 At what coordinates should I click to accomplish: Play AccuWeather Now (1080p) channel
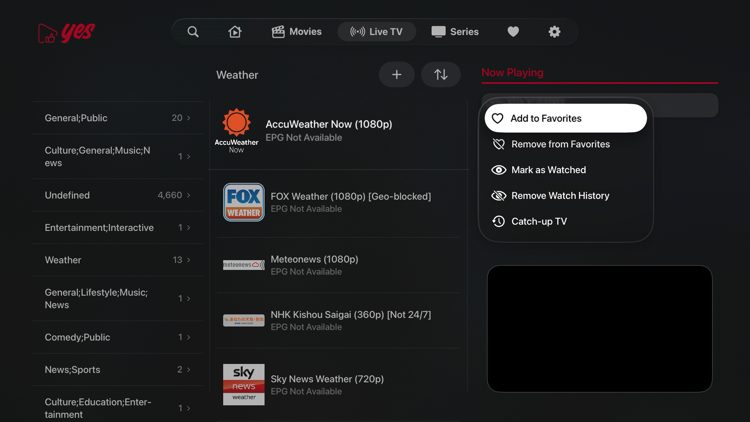(x=328, y=125)
